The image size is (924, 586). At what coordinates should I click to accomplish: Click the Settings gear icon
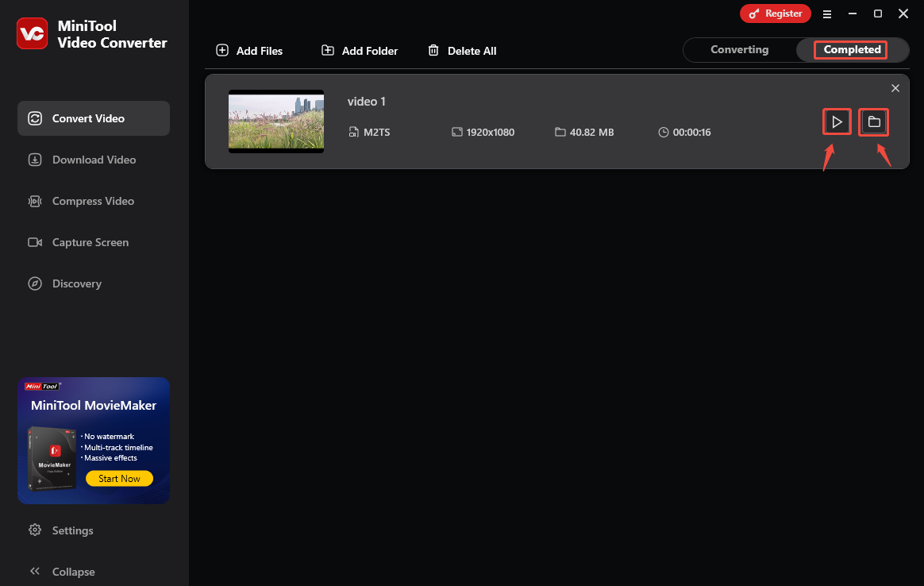[35, 530]
